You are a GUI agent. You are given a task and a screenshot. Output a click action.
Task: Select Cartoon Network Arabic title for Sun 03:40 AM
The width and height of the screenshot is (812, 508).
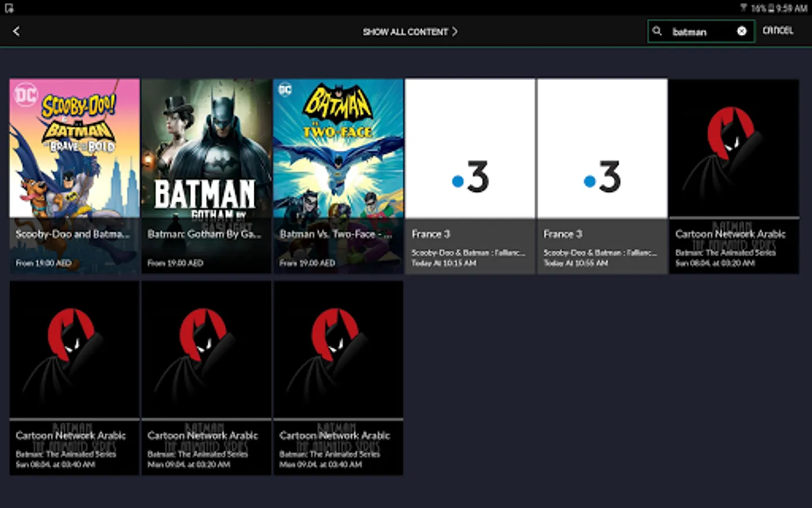pyautogui.click(x=70, y=435)
